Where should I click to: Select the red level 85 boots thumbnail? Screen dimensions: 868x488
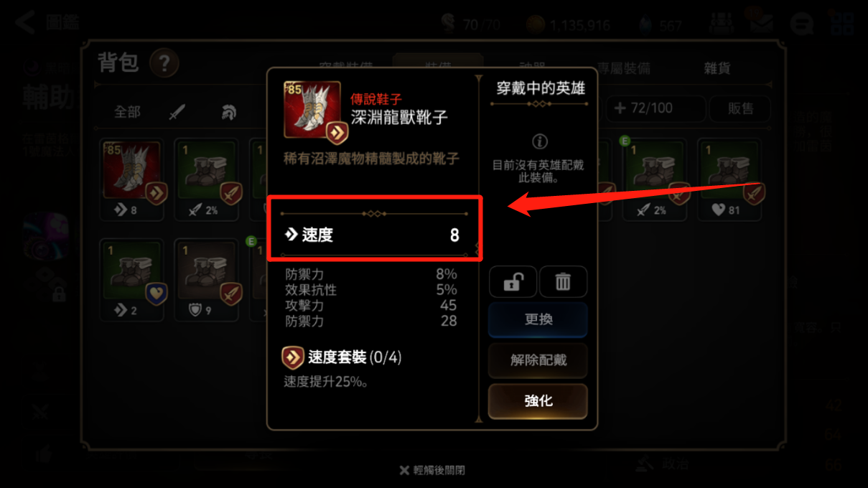[x=132, y=179]
